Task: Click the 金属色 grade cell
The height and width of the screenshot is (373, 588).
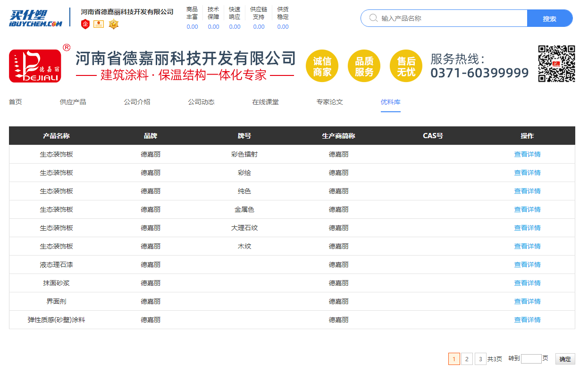Action: click(x=244, y=209)
